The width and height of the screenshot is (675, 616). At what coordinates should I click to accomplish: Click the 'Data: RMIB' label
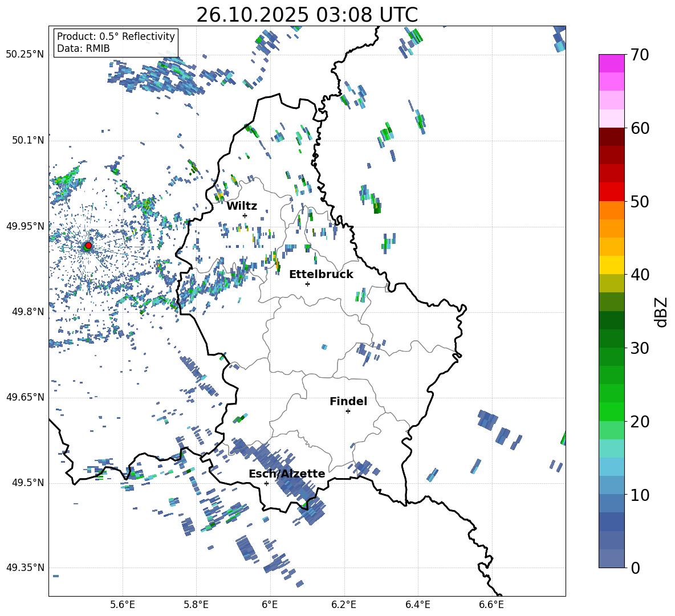click(x=83, y=48)
